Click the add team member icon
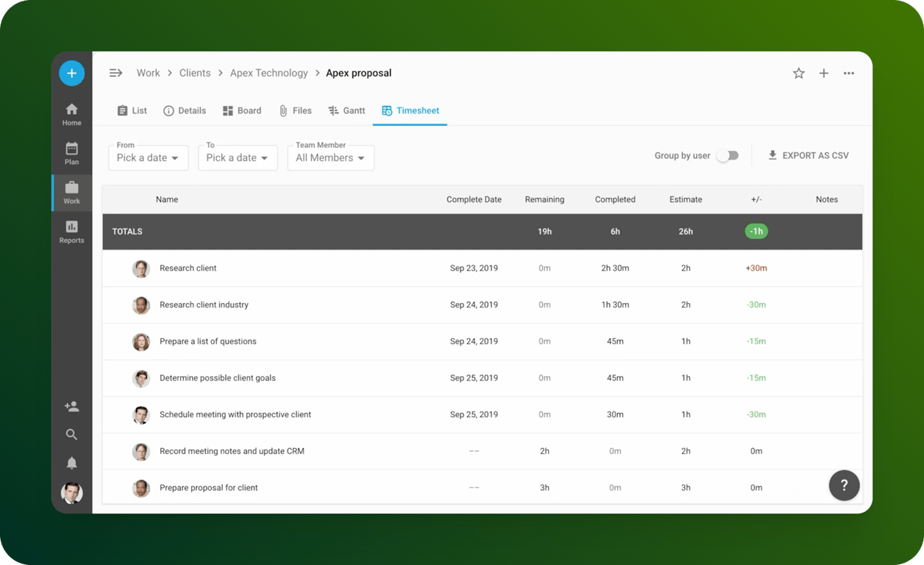 click(x=71, y=406)
